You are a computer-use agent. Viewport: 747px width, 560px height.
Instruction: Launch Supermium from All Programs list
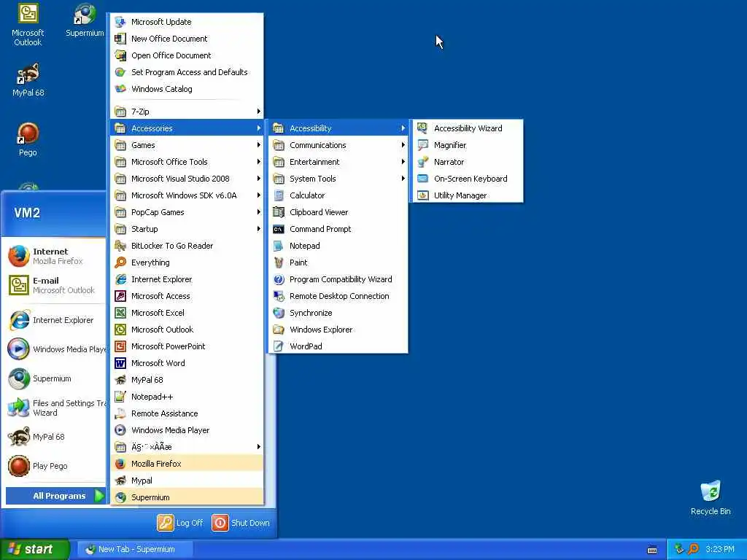(x=187, y=497)
